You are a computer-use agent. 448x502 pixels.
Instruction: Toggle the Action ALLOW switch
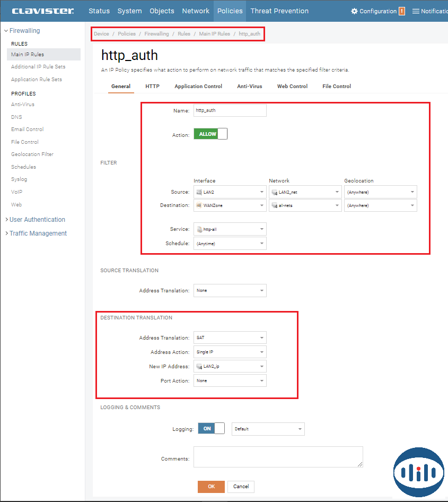(x=210, y=134)
